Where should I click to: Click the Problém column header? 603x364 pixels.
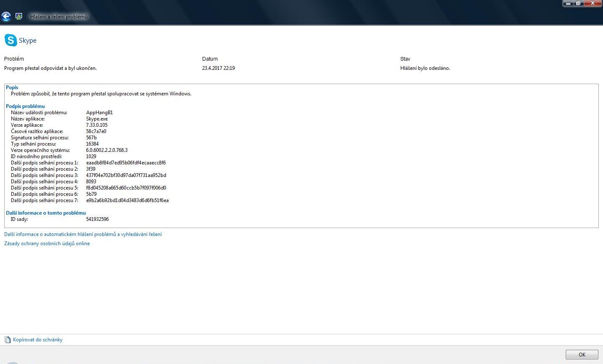pos(14,59)
